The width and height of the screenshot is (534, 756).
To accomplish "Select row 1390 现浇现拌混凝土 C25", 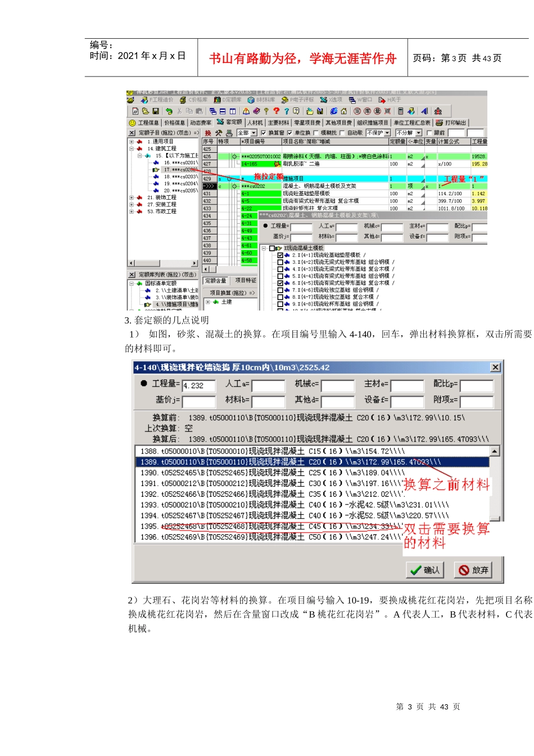I will [x=313, y=472].
